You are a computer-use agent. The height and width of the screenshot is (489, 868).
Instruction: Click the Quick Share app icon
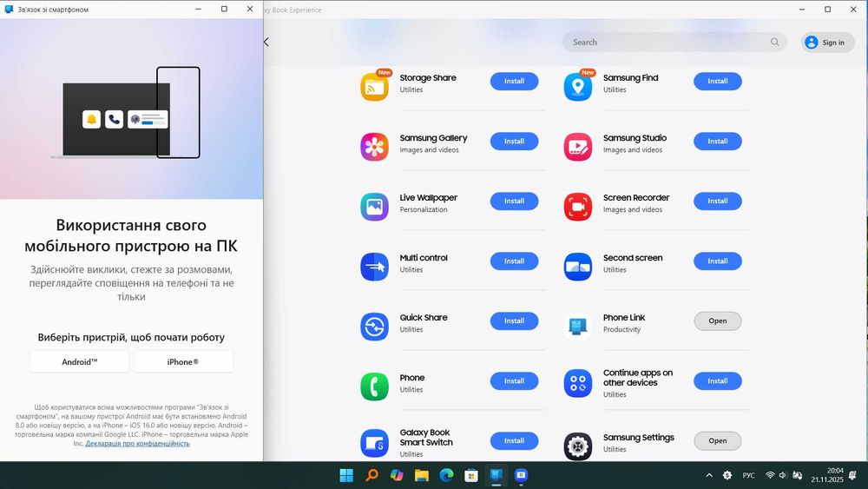click(374, 327)
